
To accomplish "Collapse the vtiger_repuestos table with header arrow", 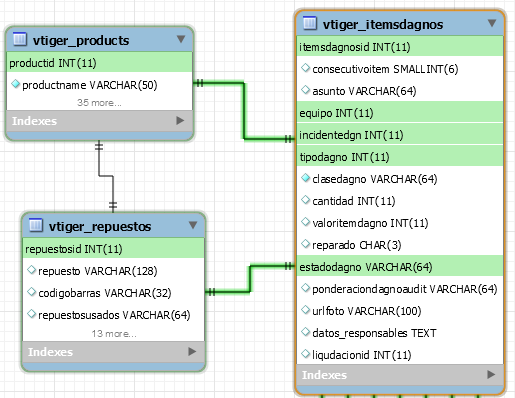I will point(193,225).
